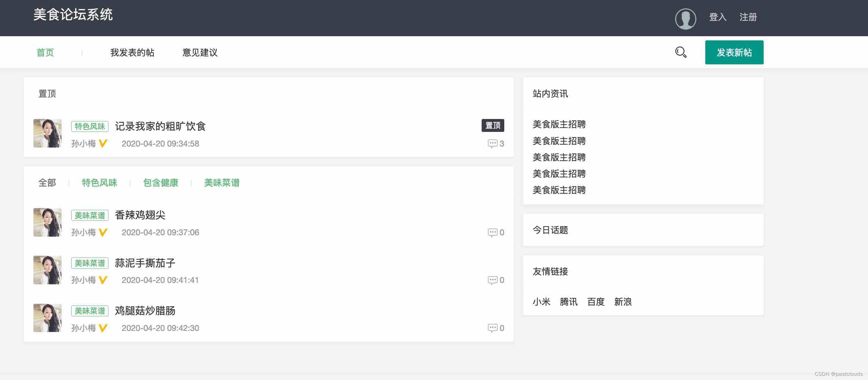This screenshot has width=868, height=380.
Task: Open the 腾讯 friendly link
Action: click(569, 302)
